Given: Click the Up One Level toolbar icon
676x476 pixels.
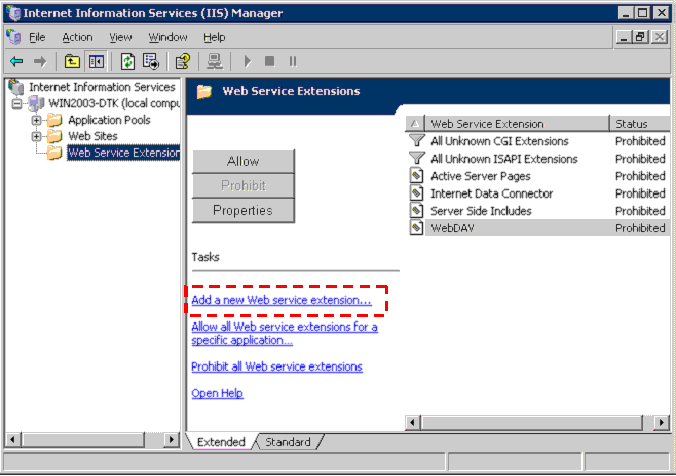Looking at the screenshot, I should pos(72,61).
